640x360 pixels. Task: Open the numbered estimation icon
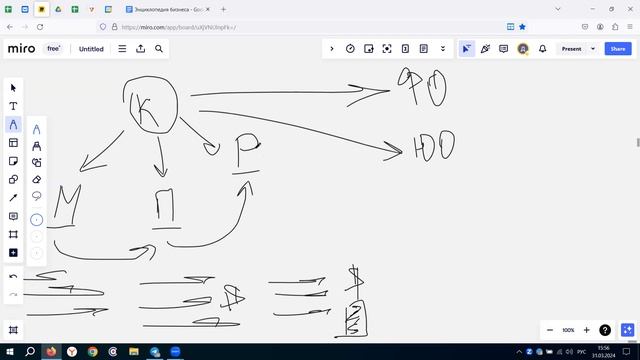[405, 49]
